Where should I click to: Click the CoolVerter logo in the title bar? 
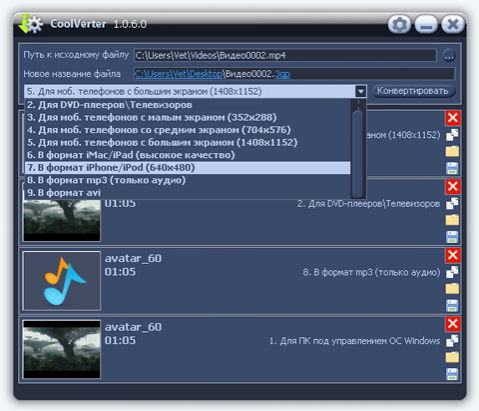(x=30, y=24)
